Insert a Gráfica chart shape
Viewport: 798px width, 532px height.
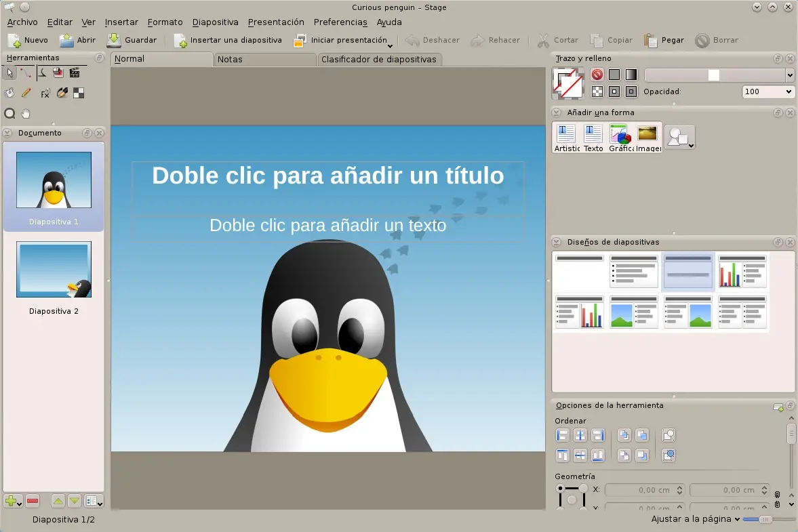[x=620, y=138]
